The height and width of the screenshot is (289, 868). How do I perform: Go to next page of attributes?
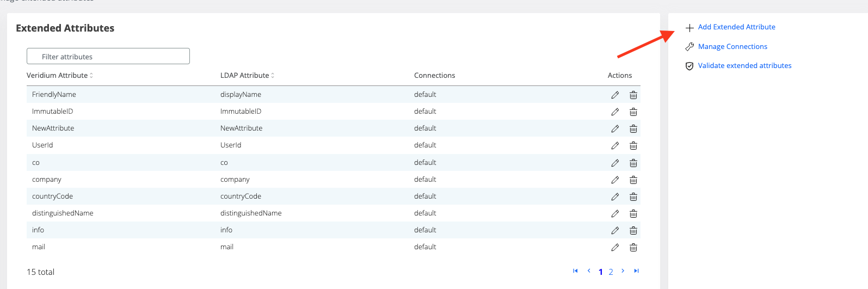[623, 271]
